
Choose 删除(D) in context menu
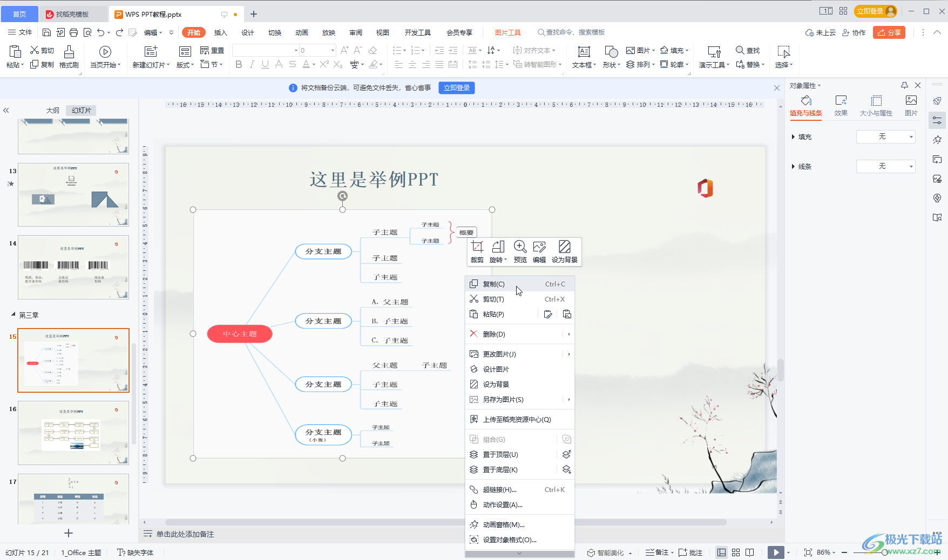tap(519, 334)
